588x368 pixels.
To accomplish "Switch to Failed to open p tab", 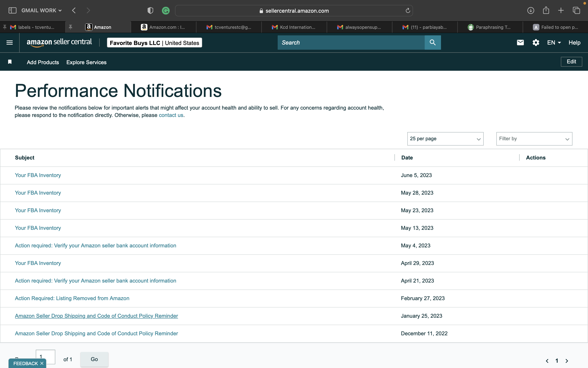I will [x=556, y=27].
